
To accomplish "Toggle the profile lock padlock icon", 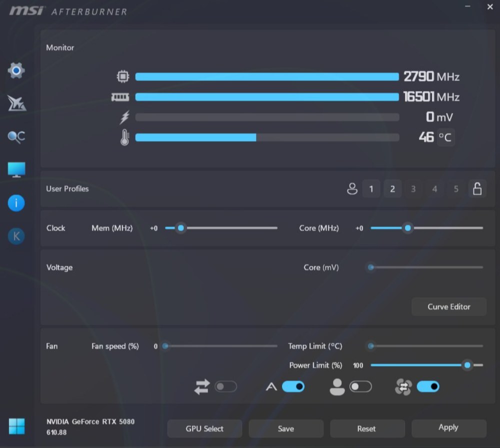I will click(477, 189).
